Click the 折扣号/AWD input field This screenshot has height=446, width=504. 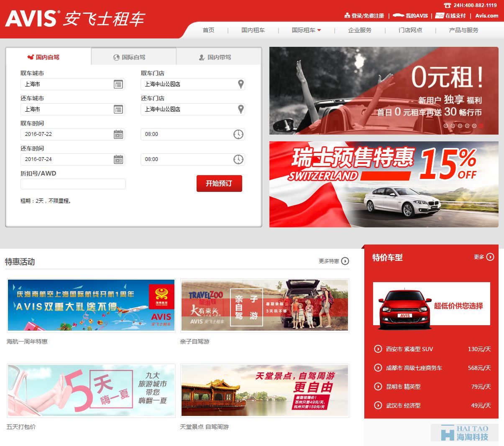73,184
